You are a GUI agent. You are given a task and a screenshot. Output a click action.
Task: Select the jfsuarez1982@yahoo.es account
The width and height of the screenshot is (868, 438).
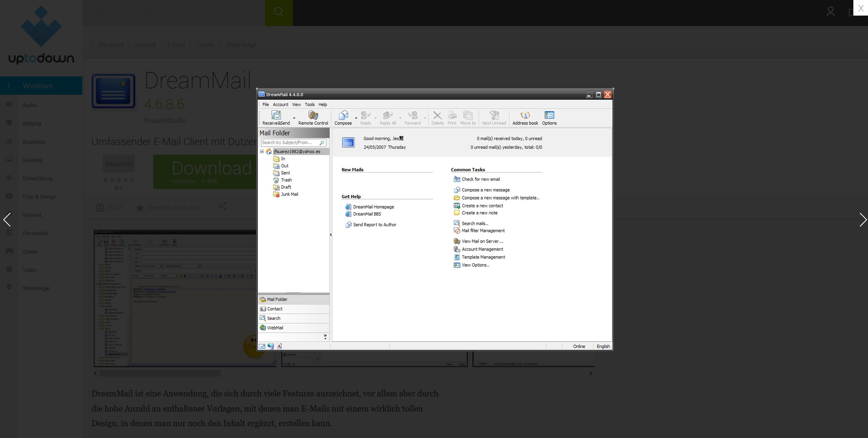(x=297, y=151)
